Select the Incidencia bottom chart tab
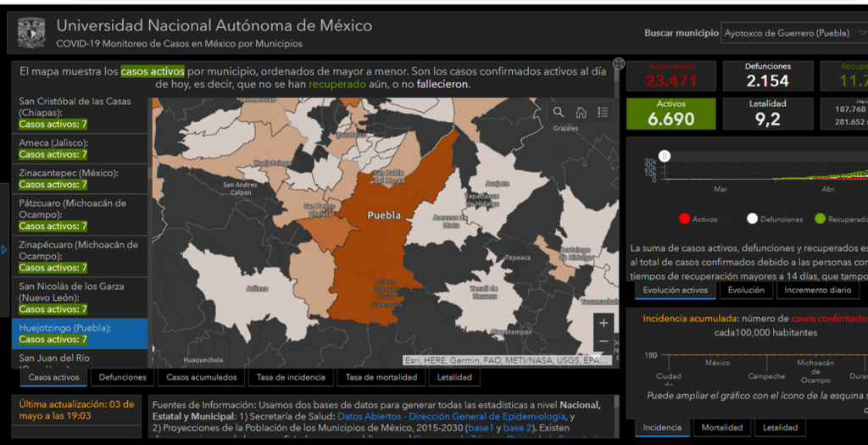This screenshot has height=445, width=868. pos(662,427)
